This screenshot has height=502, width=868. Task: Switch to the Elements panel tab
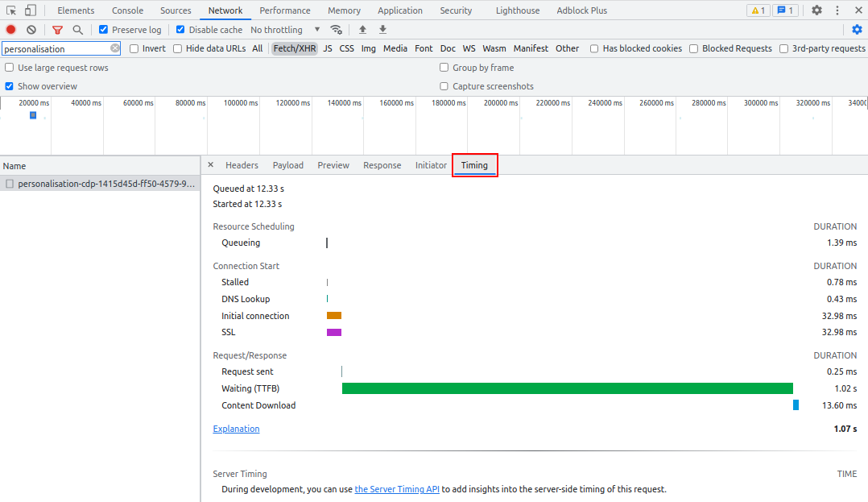pos(76,10)
